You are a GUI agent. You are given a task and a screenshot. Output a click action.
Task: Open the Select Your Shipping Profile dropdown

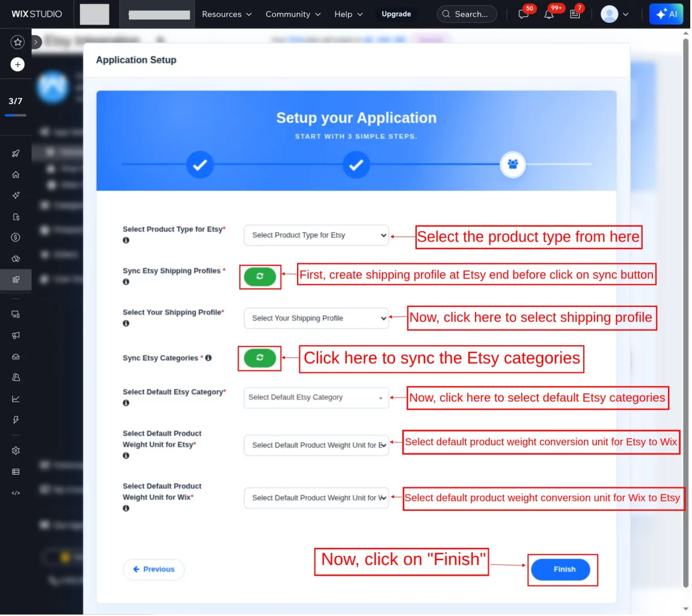tap(316, 318)
